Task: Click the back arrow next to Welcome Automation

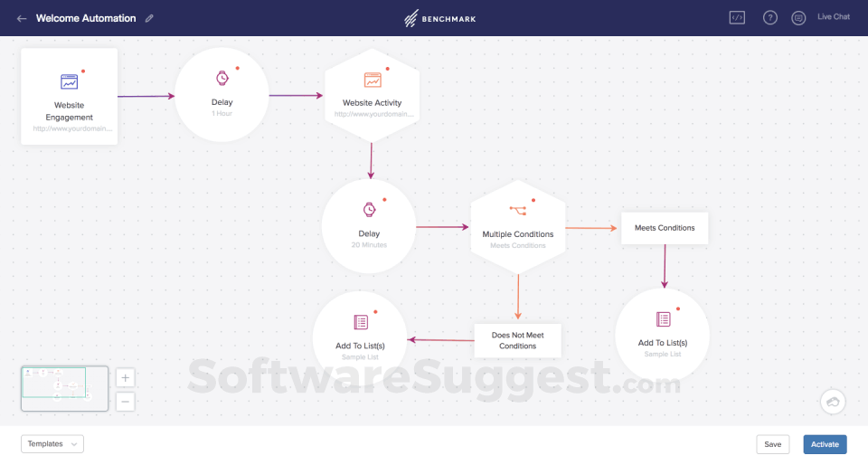Action: click(x=22, y=18)
